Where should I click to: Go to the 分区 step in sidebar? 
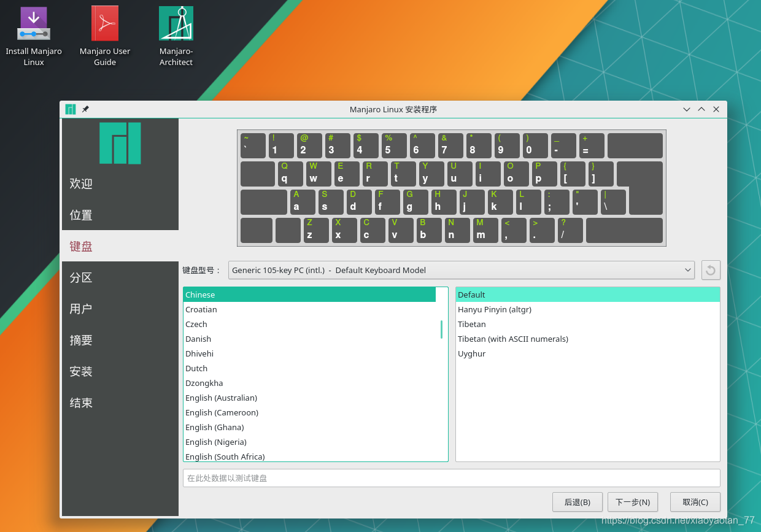(120, 277)
